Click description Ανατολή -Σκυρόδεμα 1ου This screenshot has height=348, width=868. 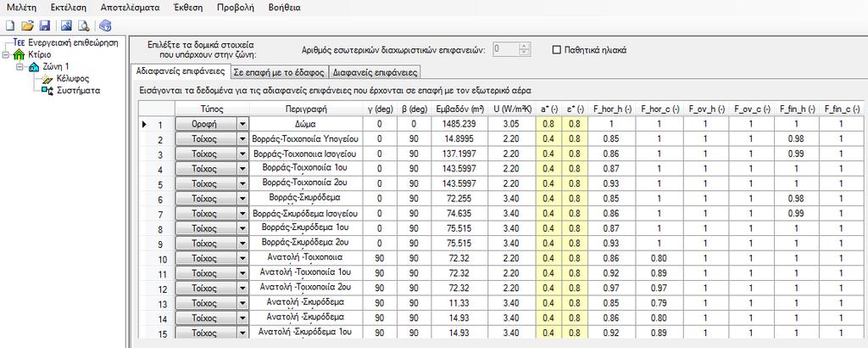307,333
